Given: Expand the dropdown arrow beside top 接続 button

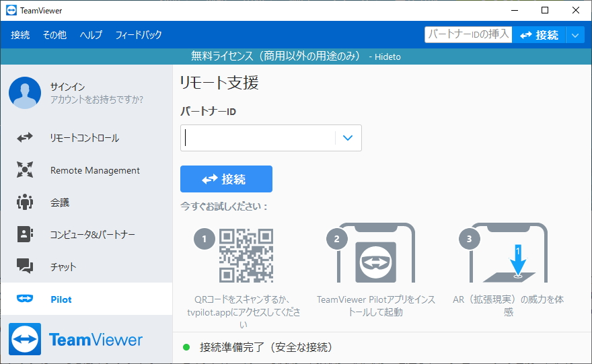Looking at the screenshot, I should [x=575, y=35].
